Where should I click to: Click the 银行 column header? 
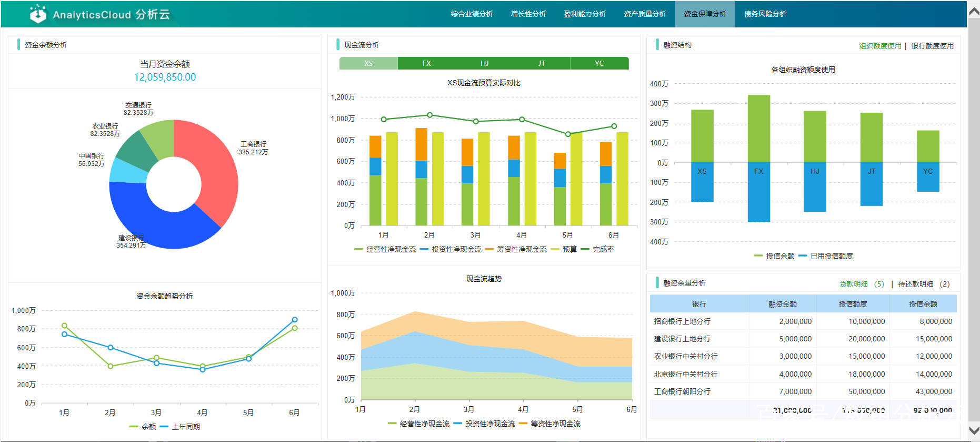[699, 304]
